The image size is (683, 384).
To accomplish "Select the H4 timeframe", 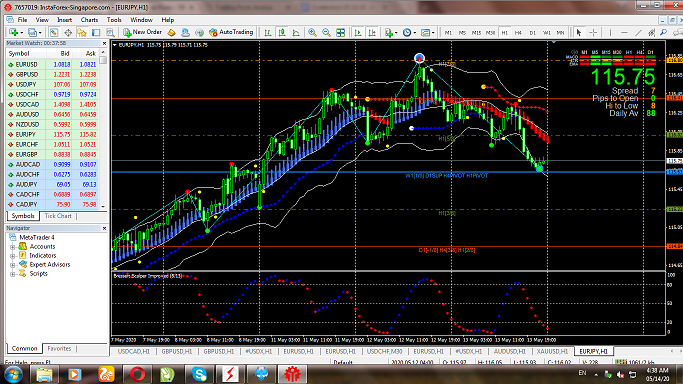I will [x=518, y=33].
